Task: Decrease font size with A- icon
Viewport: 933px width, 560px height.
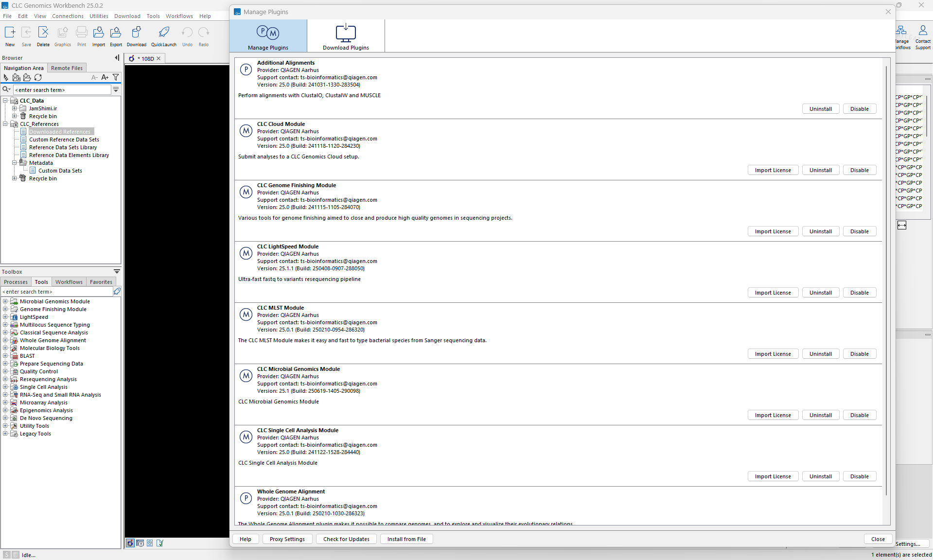Action: pos(94,77)
